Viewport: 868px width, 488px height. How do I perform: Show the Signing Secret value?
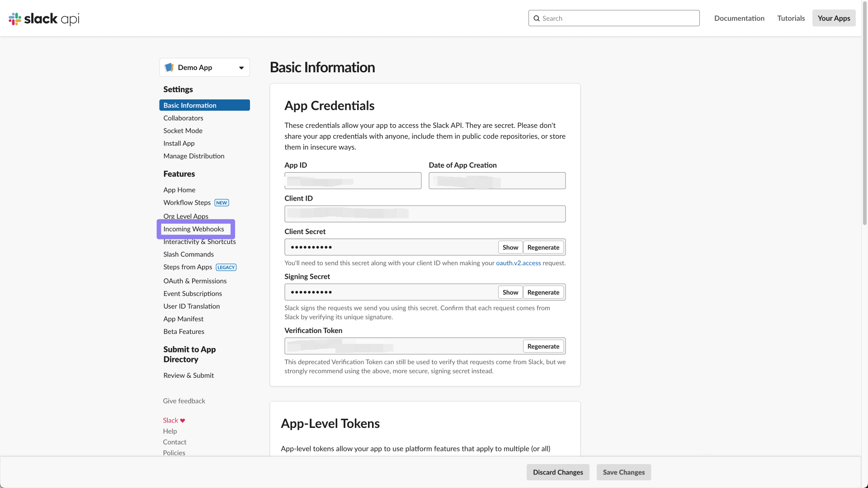point(510,292)
